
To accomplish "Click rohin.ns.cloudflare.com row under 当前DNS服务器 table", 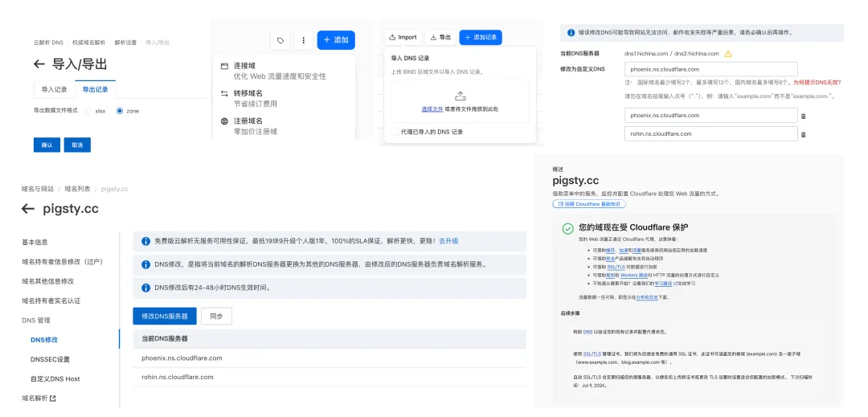I will [330, 377].
